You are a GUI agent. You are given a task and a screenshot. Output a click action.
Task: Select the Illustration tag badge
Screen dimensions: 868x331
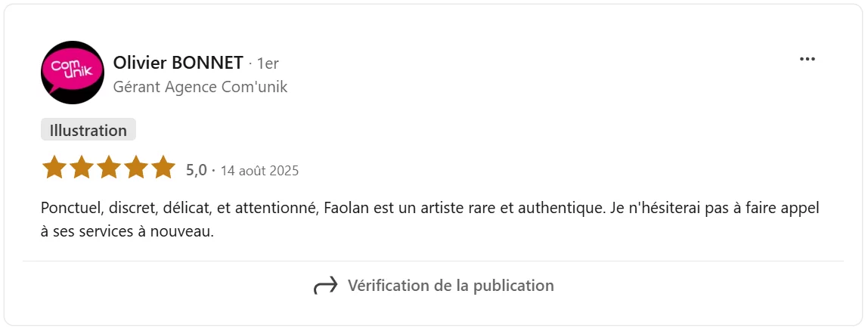pyautogui.click(x=88, y=130)
